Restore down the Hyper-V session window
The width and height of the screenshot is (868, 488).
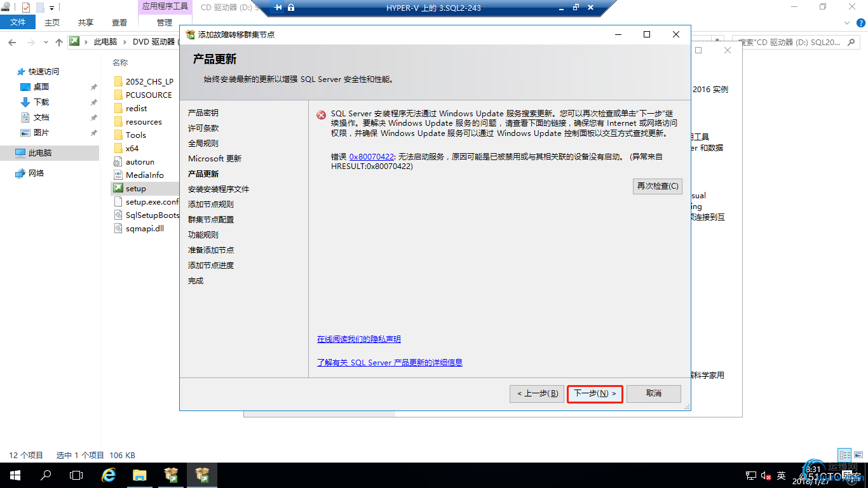[x=576, y=8]
